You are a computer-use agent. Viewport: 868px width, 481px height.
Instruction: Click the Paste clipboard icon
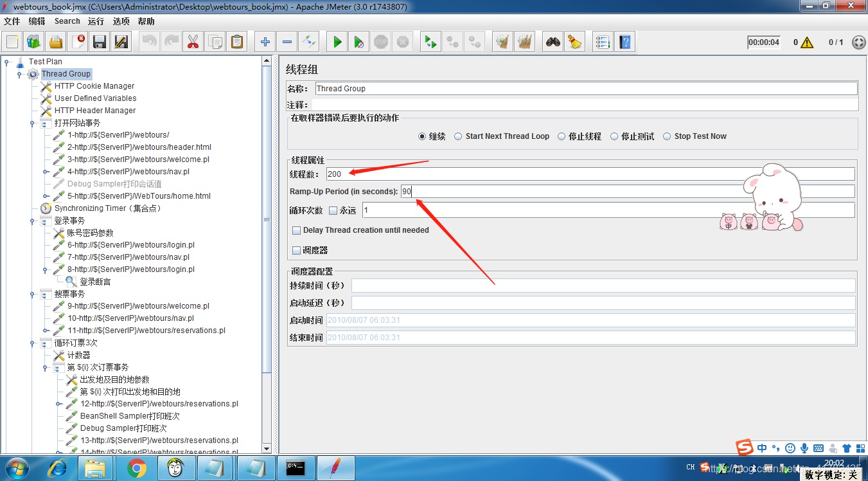click(x=237, y=42)
